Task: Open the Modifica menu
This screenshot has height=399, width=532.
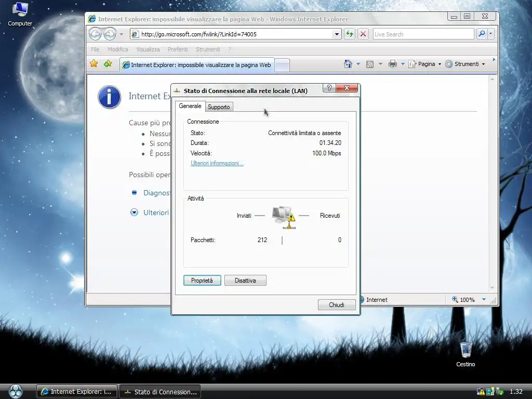Action: 118,49
